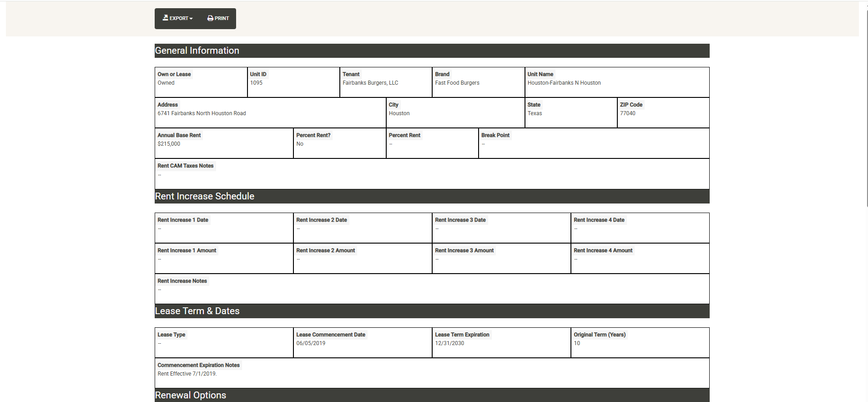Click the Lease Term & Dates header

pos(197,311)
